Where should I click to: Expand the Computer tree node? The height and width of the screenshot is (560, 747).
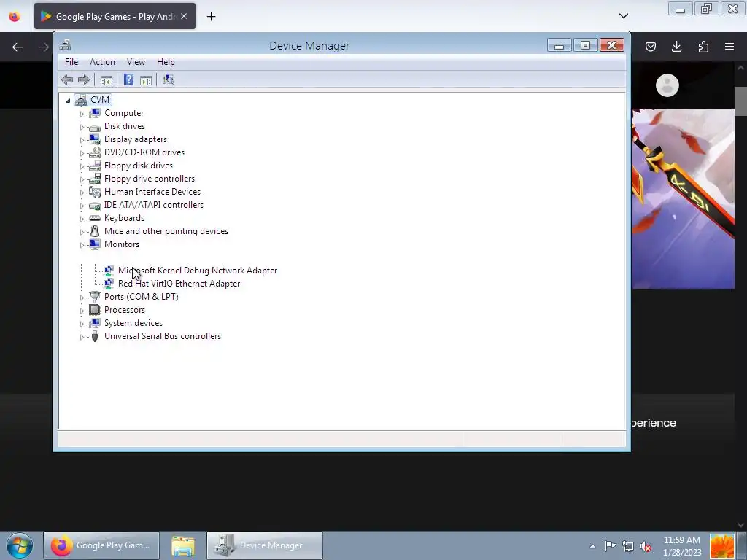(x=82, y=114)
